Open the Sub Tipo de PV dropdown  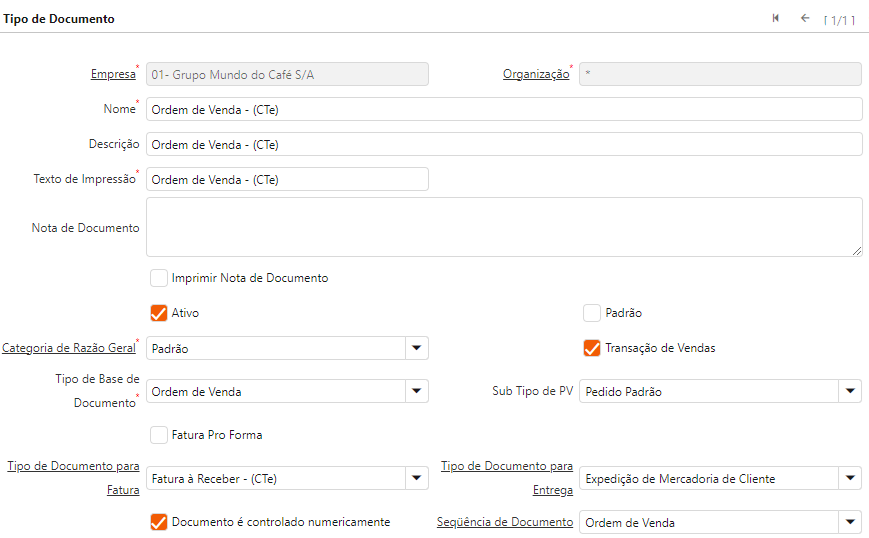849,392
